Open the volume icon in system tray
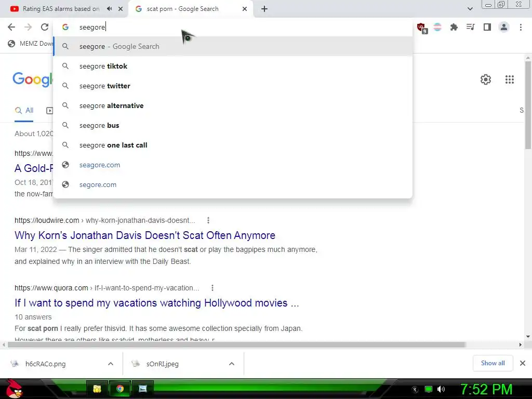Screen dimensions: 532x399 pos(441,389)
